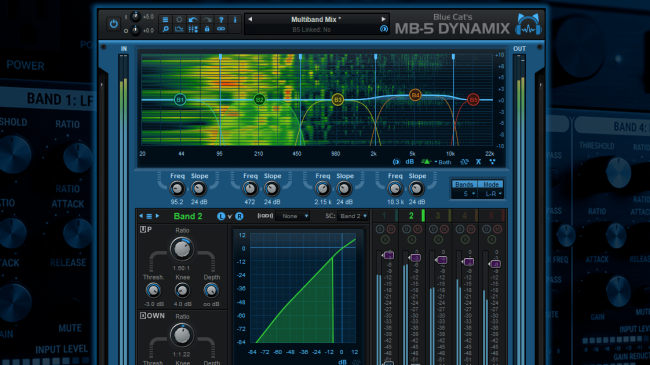Click the Freq knob showing 95.2
650x365 pixels.
(x=177, y=189)
